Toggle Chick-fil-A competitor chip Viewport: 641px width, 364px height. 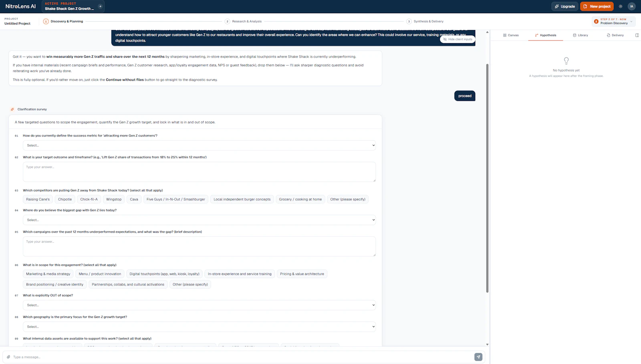[x=89, y=199]
